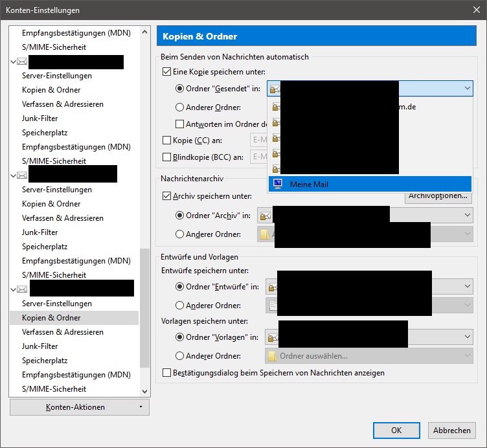Open Junk-Filter of third account
Image resolution: width=487 pixels, height=448 pixels.
[40, 346]
